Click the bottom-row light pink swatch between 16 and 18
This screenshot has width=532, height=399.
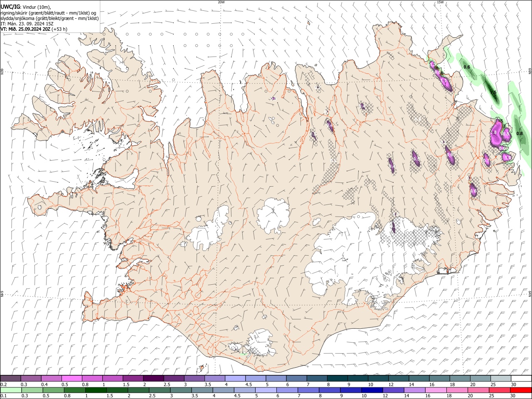(436, 390)
